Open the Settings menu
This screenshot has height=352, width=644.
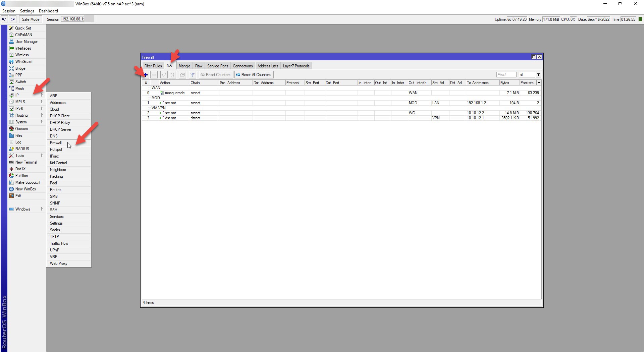point(27,11)
